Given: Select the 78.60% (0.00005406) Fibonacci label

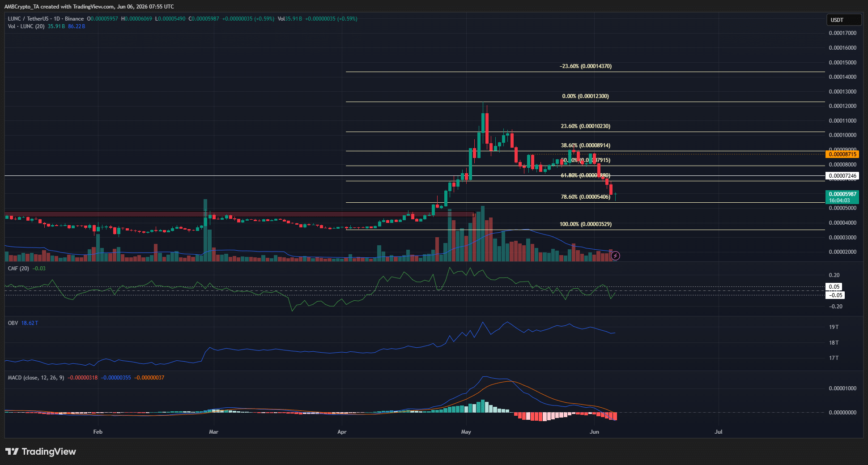Looking at the screenshot, I should (586, 197).
